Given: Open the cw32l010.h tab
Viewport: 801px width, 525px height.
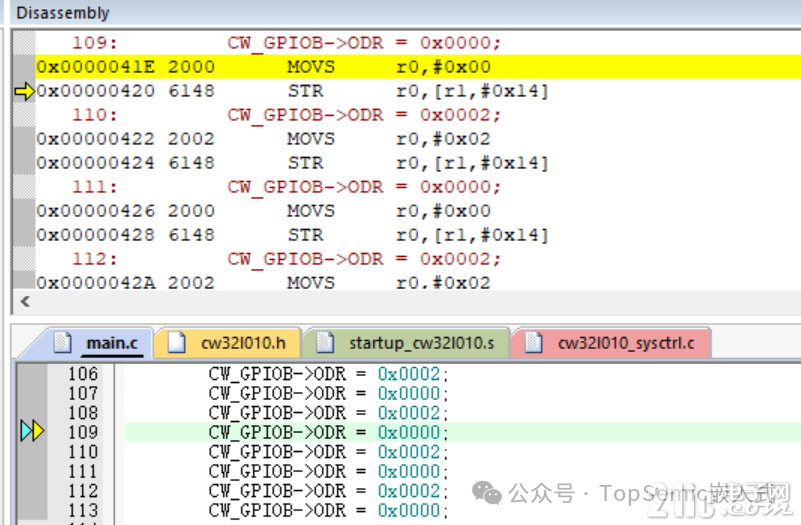Looking at the screenshot, I should (227, 343).
